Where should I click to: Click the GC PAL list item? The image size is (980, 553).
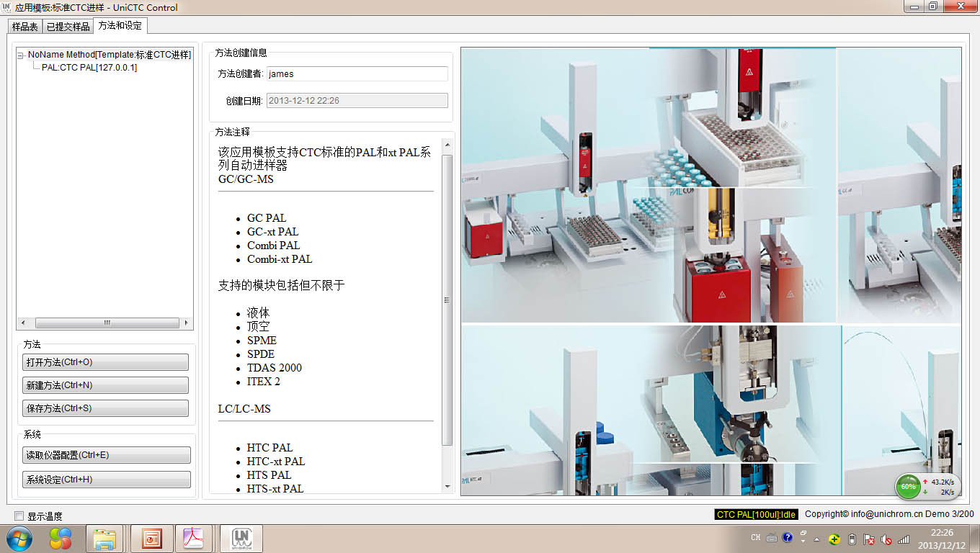click(267, 217)
